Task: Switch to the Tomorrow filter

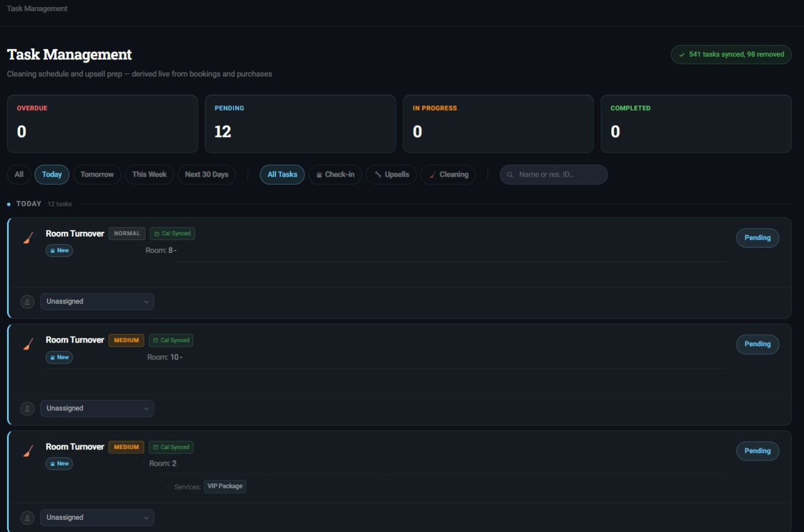Action: [97, 175]
